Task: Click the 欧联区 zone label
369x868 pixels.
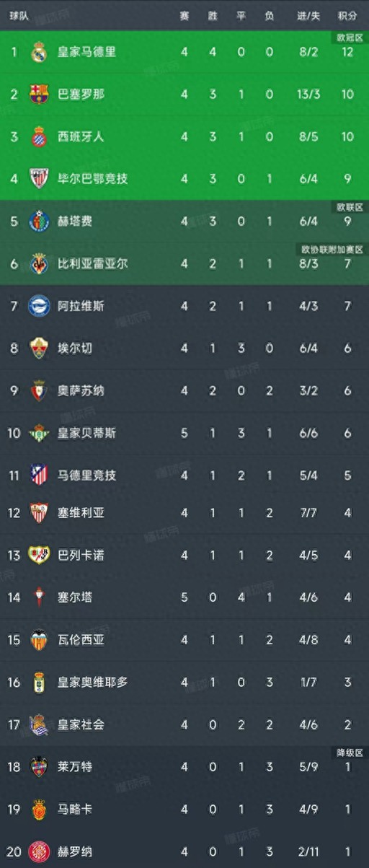Action: coord(349,206)
